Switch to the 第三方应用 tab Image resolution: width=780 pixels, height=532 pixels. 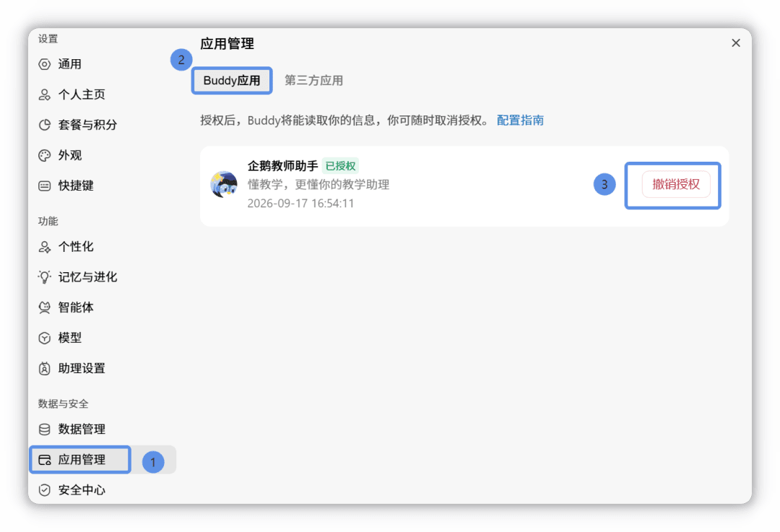(x=313, y=81)
